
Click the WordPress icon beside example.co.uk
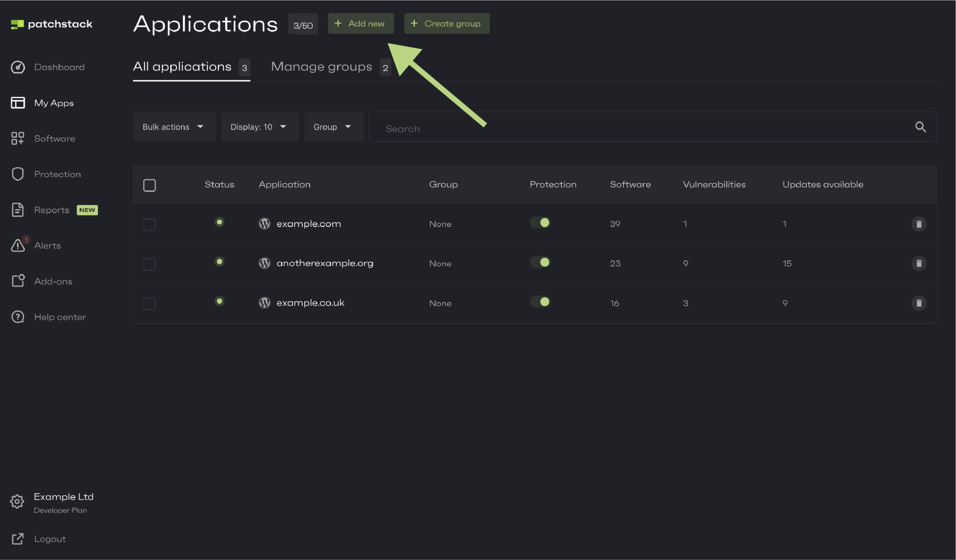click(x=264, y=302)
